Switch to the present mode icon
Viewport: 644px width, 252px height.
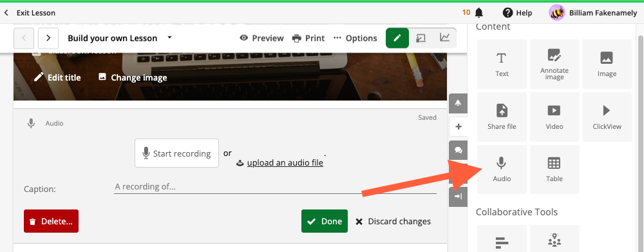pos(421,38)
